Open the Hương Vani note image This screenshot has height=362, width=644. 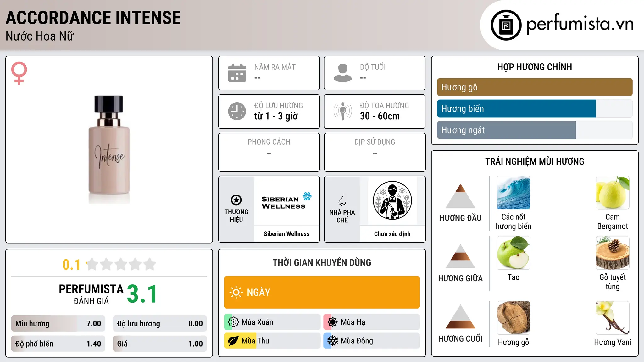(x=613, y=318)
